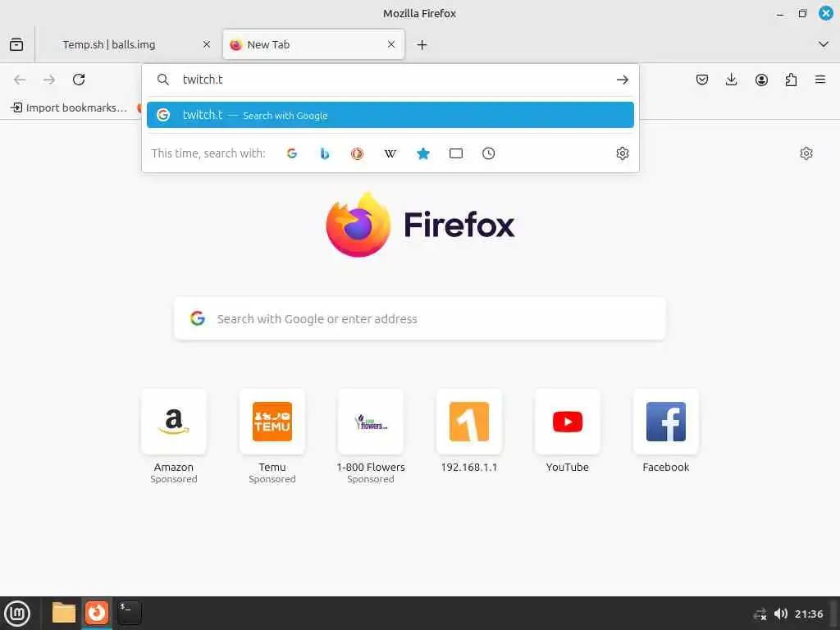Viewport: 840px width, 630px height.
Task: Open a new tab with plus button
Action: coord(422,45)
